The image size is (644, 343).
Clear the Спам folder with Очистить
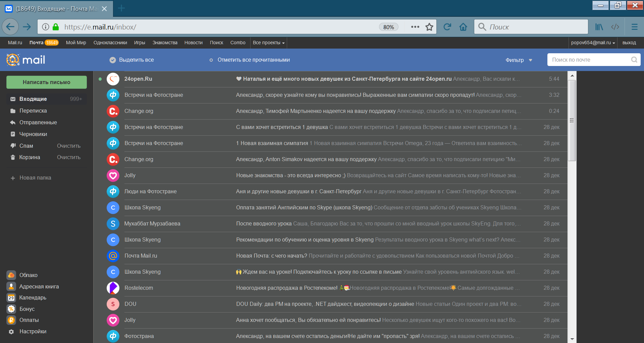click(69, 146)
